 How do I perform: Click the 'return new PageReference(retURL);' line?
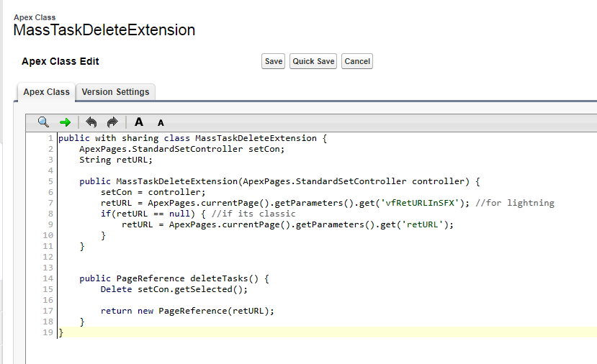(187, 311)
